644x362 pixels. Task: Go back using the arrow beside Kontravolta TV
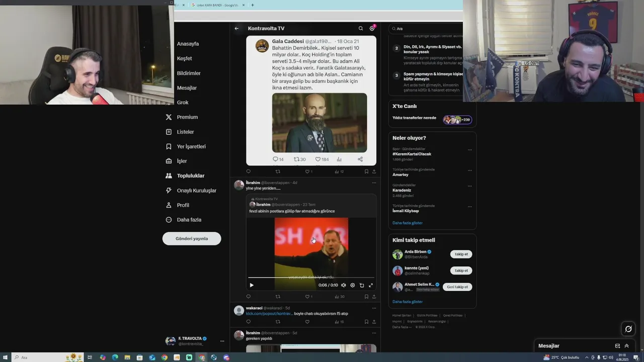pyautogui.click(x=236, y=29)
